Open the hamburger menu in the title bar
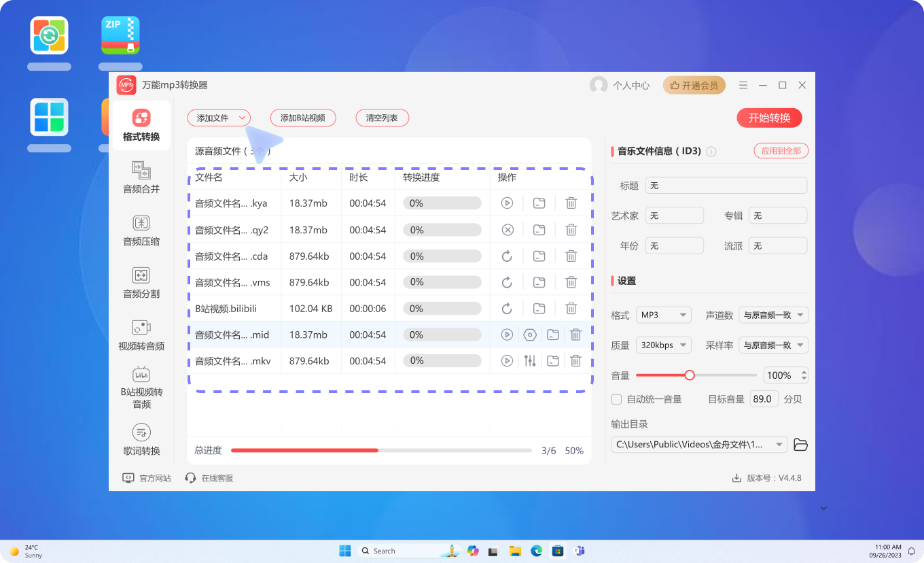The width and height of the screenshot is (924, 563). point(743,85)
